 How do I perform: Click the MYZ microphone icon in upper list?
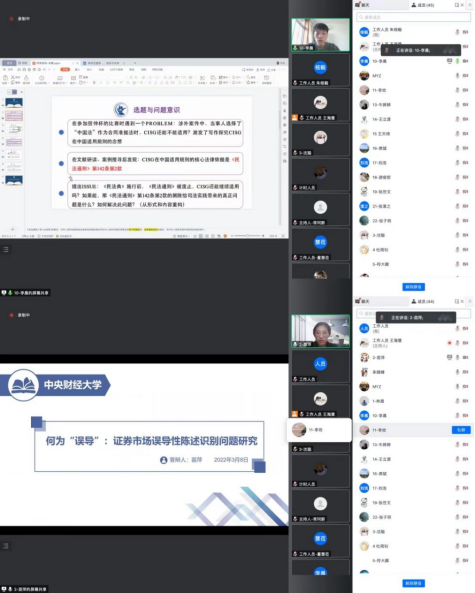pyautogui.click(x=458, y=76)
